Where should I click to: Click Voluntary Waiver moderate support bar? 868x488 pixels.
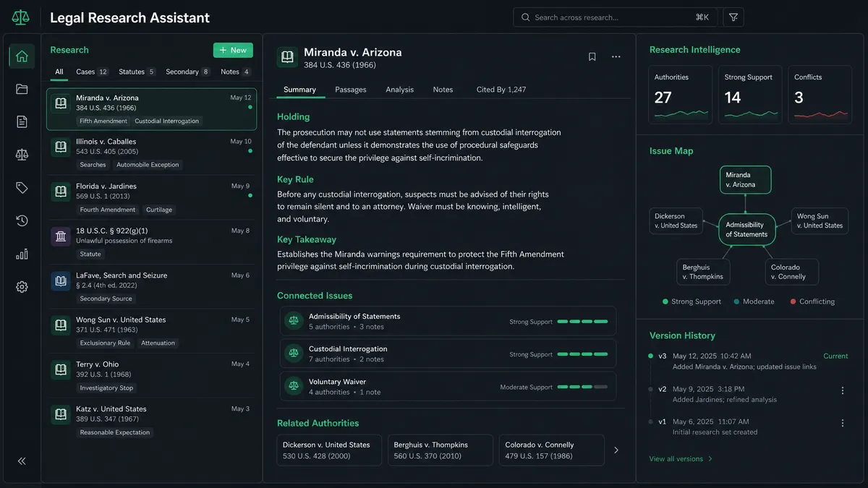click(582, 387)
